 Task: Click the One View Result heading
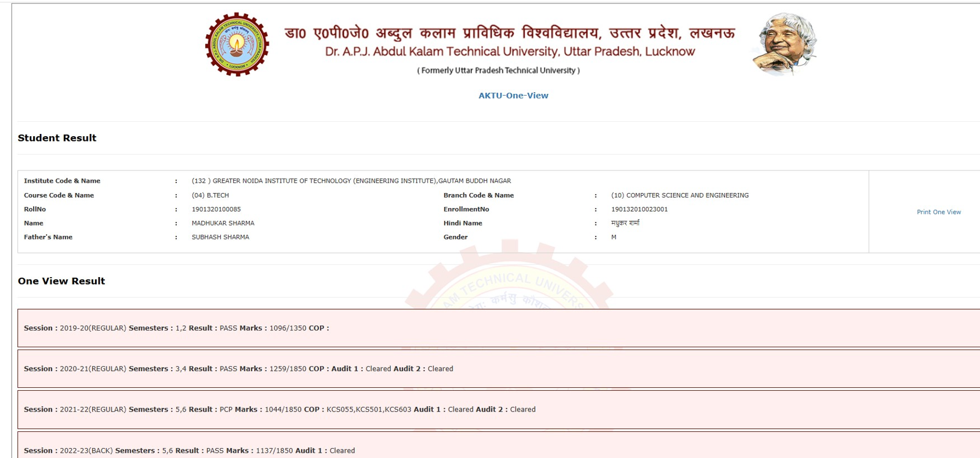click(x=61, y=281)
